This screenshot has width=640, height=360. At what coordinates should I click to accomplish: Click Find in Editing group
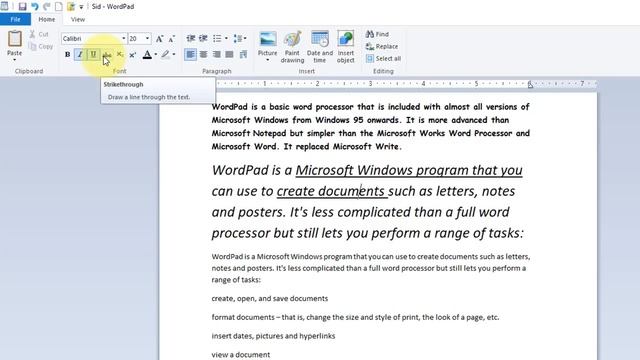[x=378, y=34]
